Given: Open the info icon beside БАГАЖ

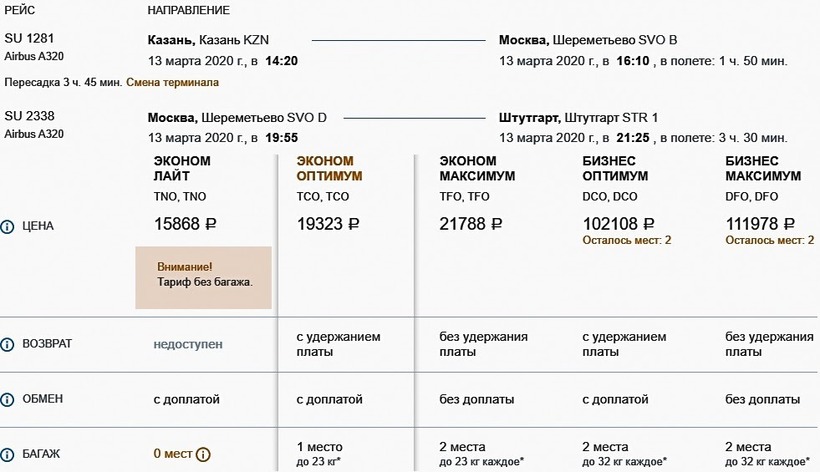Looking at the screenshot, I should (x=8, y=454).
